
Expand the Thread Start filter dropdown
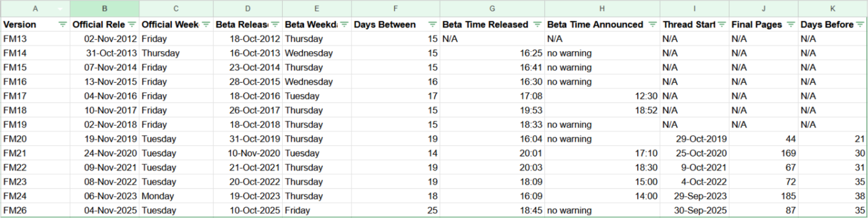point(722,25)
